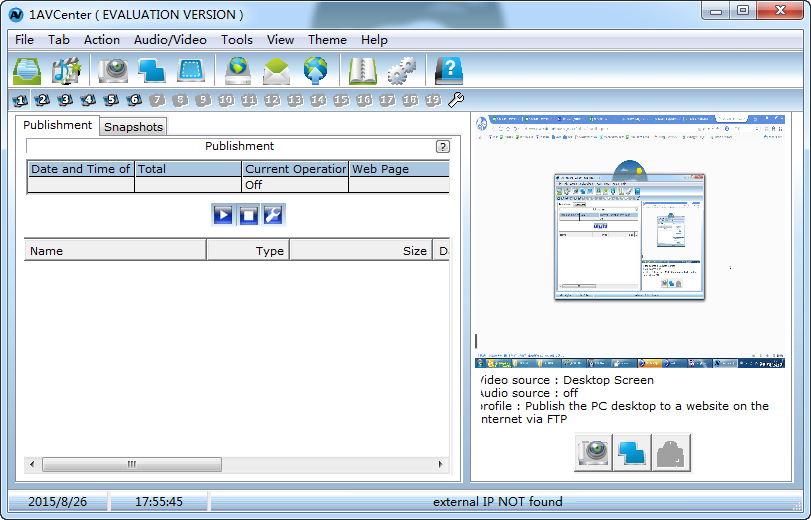The height and width of the screenshot is (520, 811).
Task: Sort file list by Size column
Action: pos(361,250)
